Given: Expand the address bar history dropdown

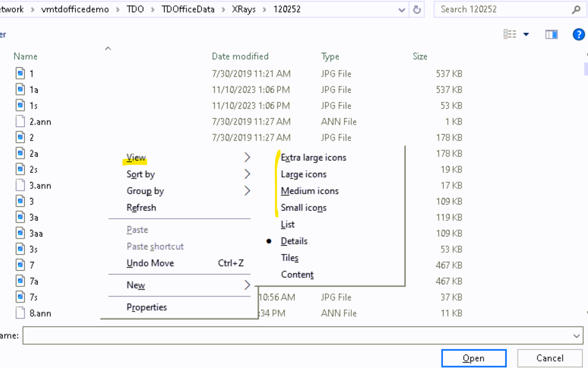Looking at the screenshot, I should (402, 10).
